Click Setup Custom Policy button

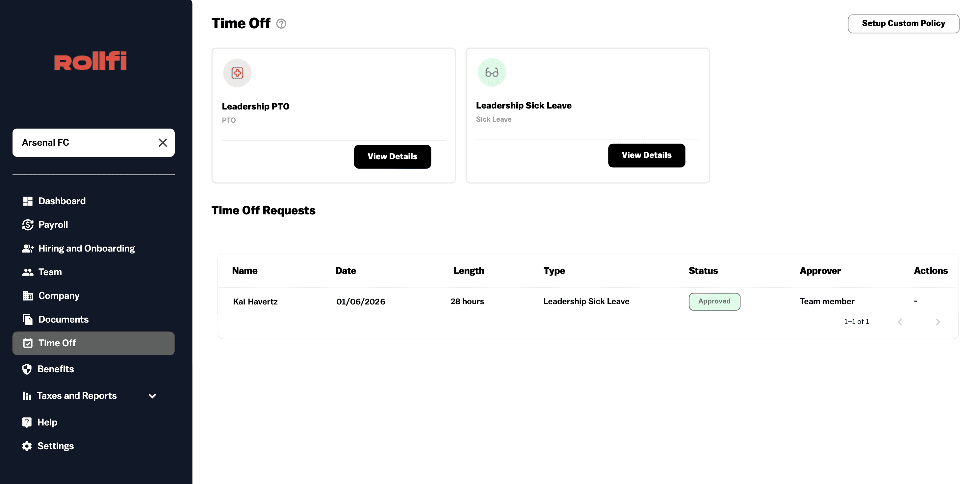pyautogui.click(x=903, y=24)
